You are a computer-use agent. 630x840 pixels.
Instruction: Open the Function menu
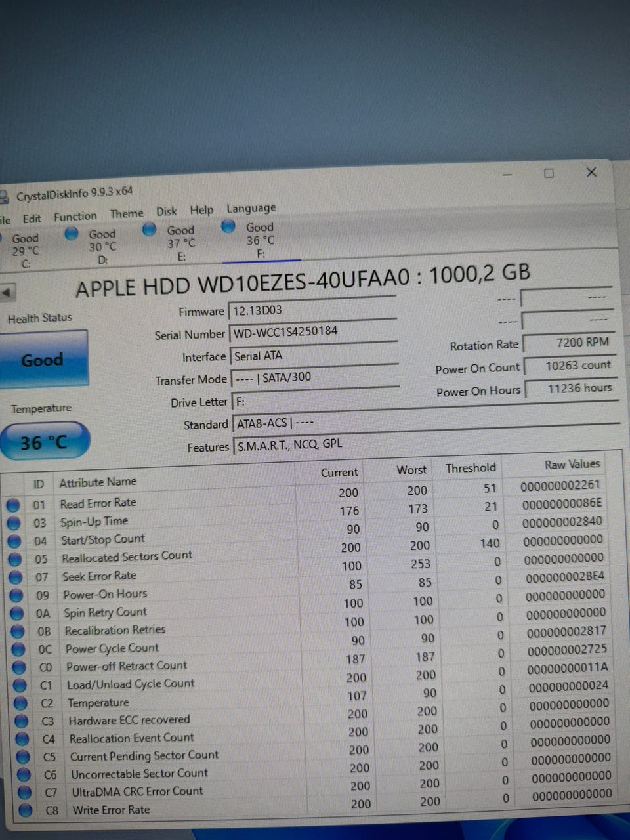coord(75,217)
